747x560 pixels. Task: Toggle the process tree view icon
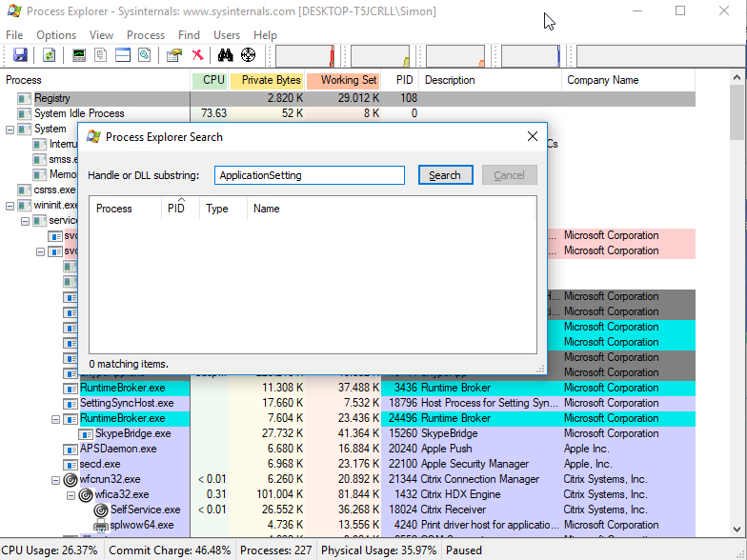100,55
